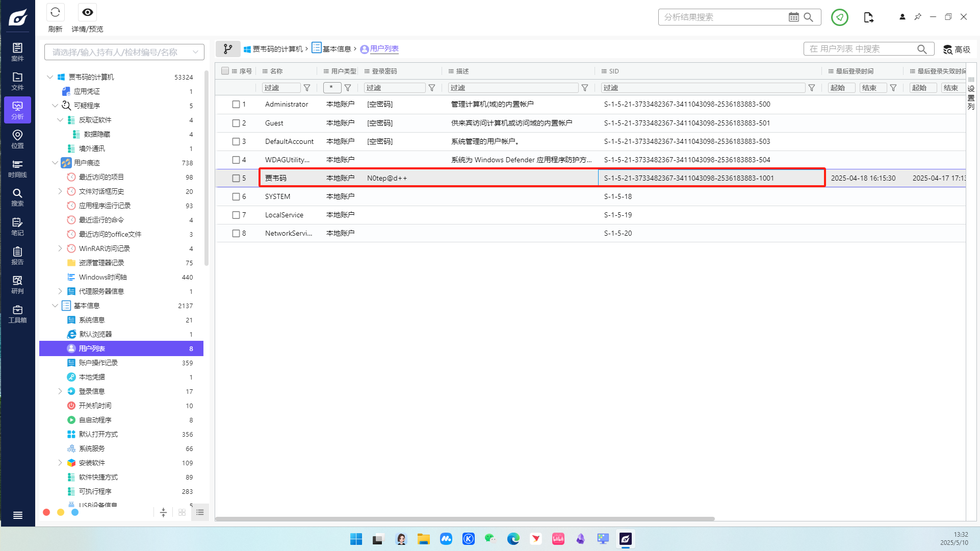Select 账户操作记录 in the tree

[x=98, y=363]
